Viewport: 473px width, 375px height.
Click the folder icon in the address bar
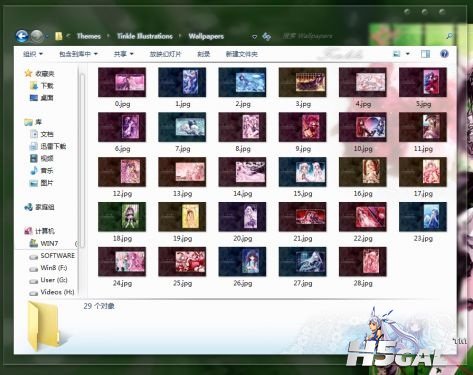59,36
